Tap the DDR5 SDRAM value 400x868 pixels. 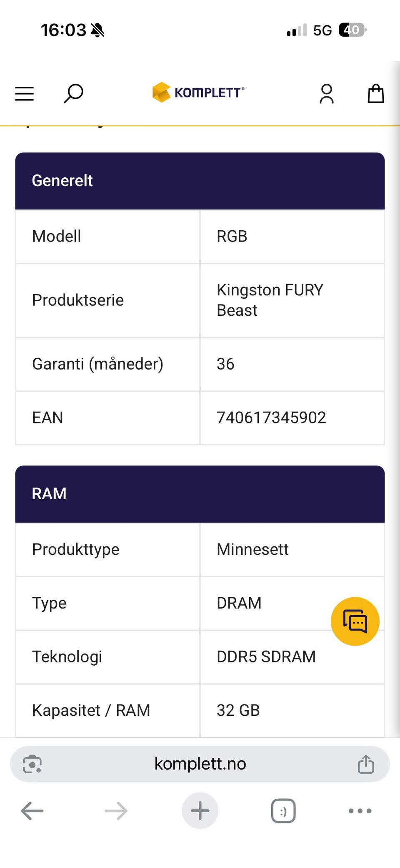click(266, 657)
